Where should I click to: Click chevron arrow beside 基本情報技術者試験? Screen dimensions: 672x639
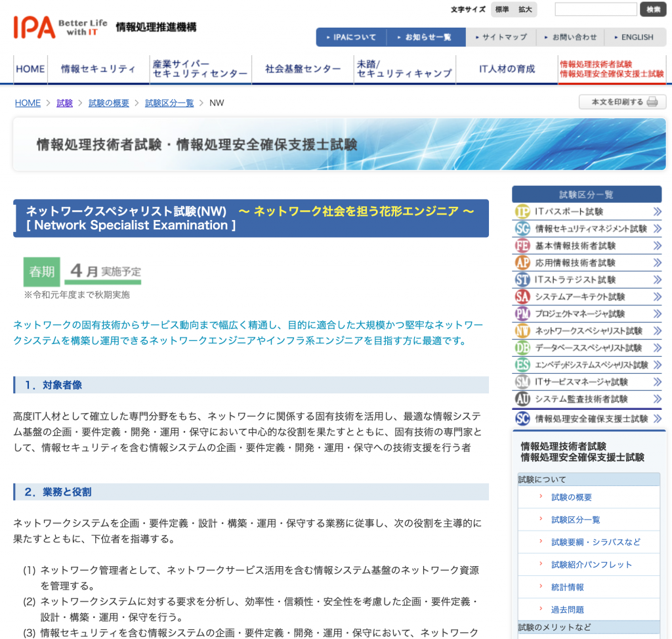658,246
